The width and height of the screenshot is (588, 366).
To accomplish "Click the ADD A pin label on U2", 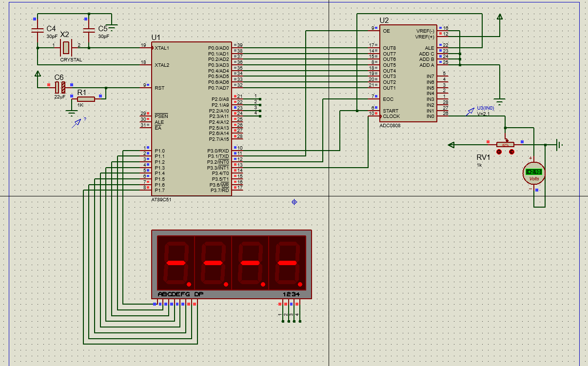I will pyautogui.click(x=427, y=65).
